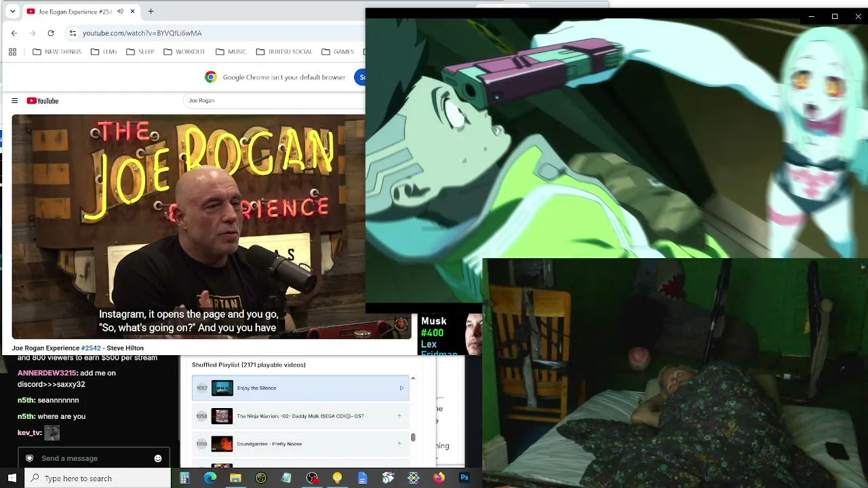This screenshot has width=868, height=488.
Task: Reload the YouTube page
Action: [51, 33]
